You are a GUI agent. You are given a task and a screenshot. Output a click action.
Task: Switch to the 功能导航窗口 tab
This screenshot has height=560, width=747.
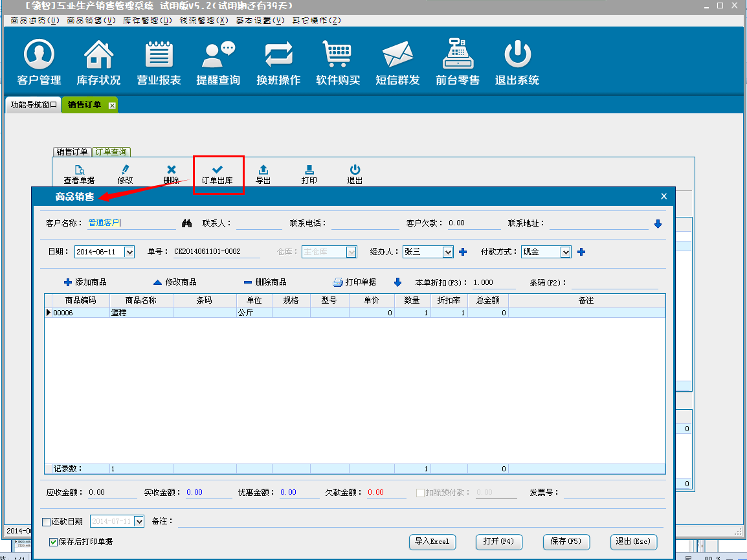pyautogui.click(x=34, y=105)
